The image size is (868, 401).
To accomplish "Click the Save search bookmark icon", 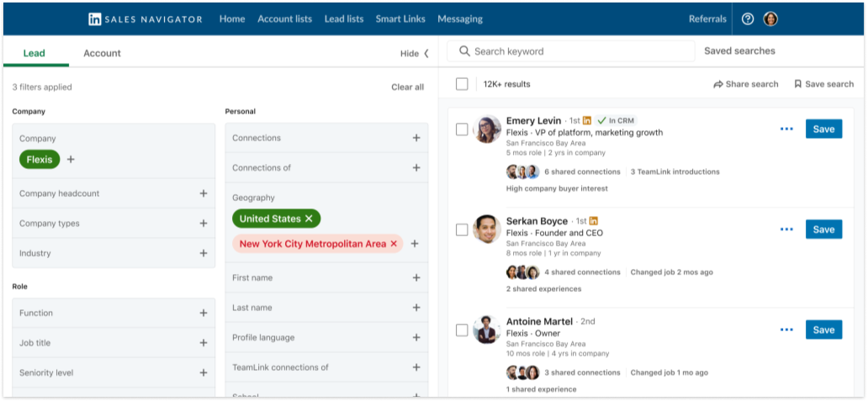I will coord(797,84).
